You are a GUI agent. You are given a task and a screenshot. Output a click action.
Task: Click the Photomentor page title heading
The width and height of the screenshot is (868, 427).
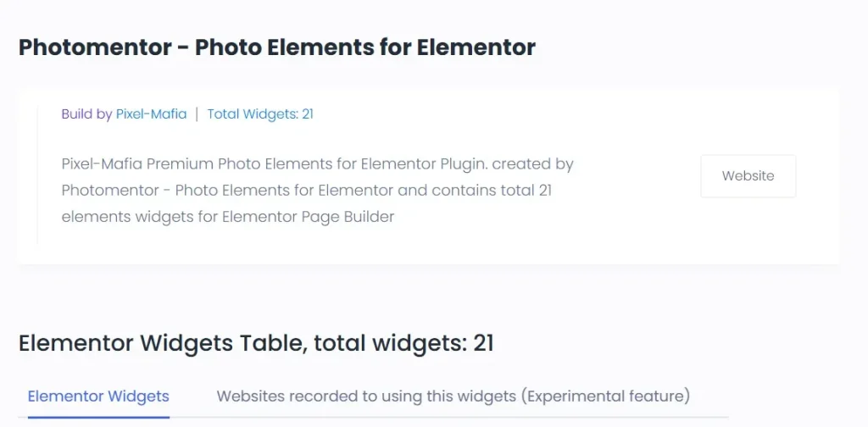point(277,47)
